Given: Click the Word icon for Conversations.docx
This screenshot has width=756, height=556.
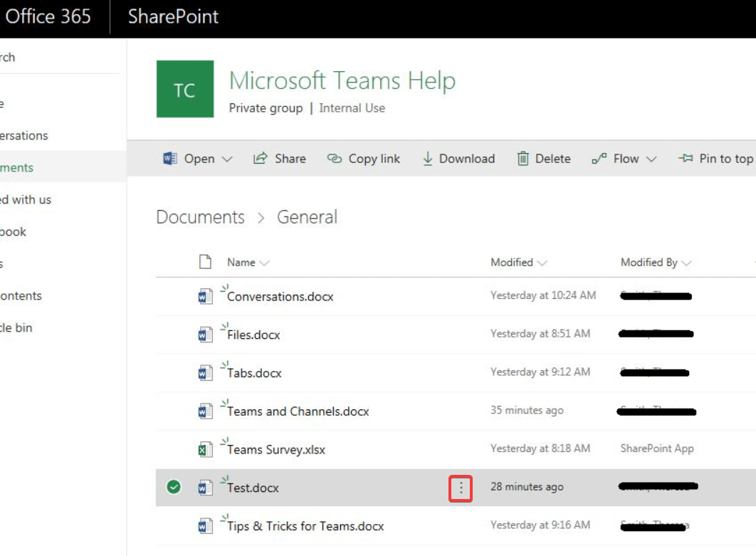Looking at the screenshot, I should pos(206,296).
